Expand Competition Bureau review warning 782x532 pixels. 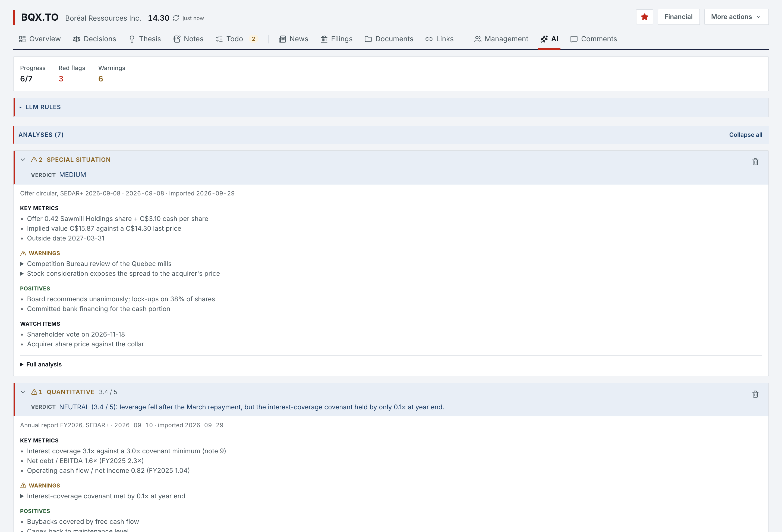click(x=96, y=264)
